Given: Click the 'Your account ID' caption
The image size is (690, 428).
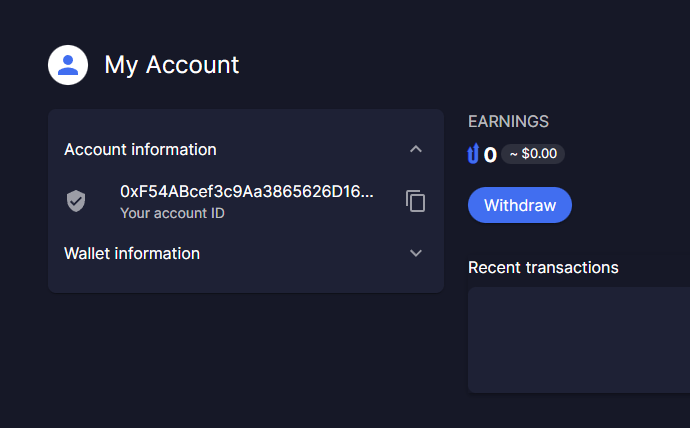Looking at the screenshot, I should click(x=172, y=213).
